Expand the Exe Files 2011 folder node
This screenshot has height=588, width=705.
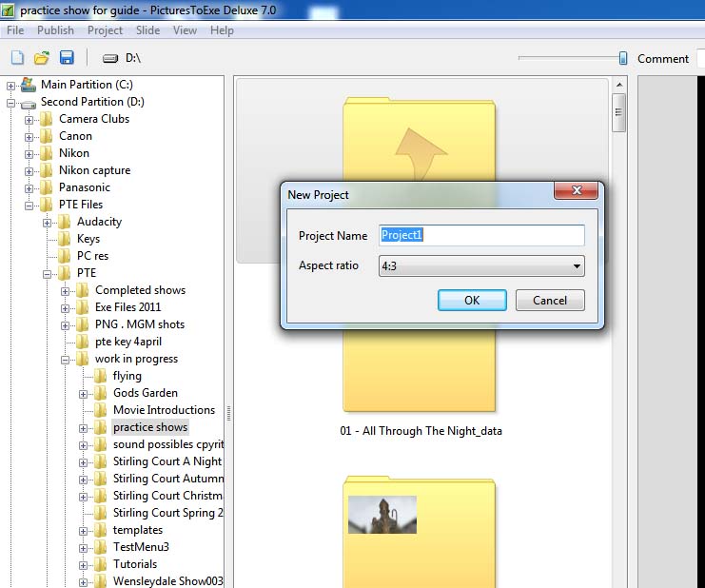(x=65, y=308)
